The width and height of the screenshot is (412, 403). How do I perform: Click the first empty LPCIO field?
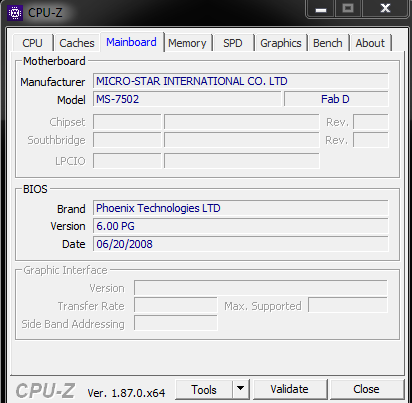tap(127, 161)
